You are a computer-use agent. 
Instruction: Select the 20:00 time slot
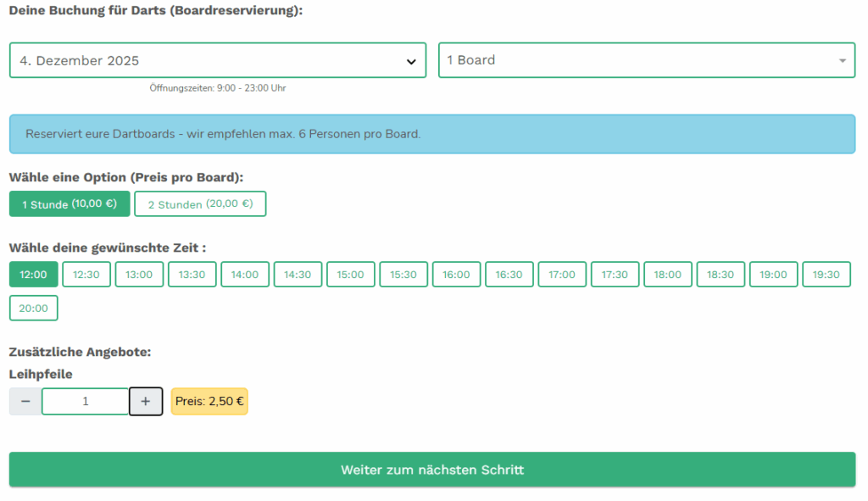[x=34, y=309]
